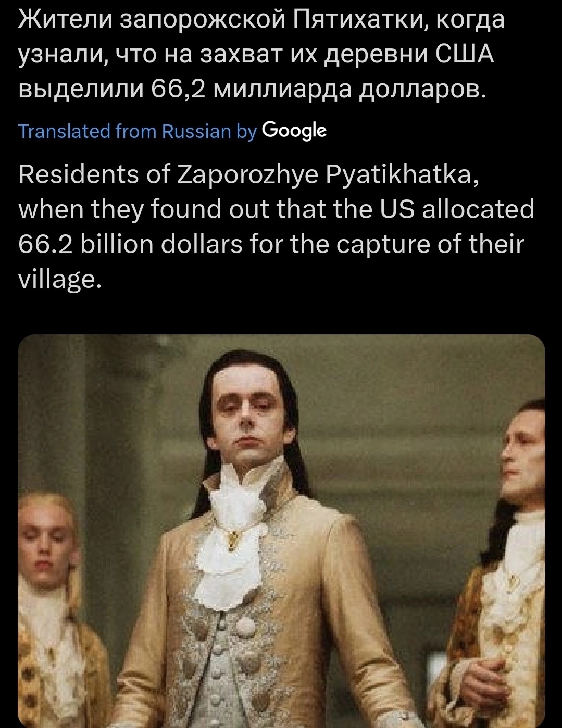
Task: Tap the Google logo in translation credit
Action: click(294, 131)
